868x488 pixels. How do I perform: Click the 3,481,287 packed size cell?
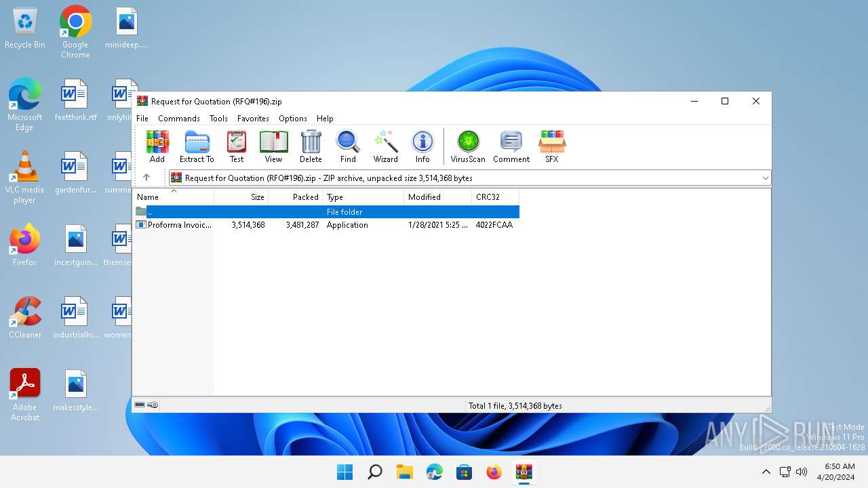(302, 225)
